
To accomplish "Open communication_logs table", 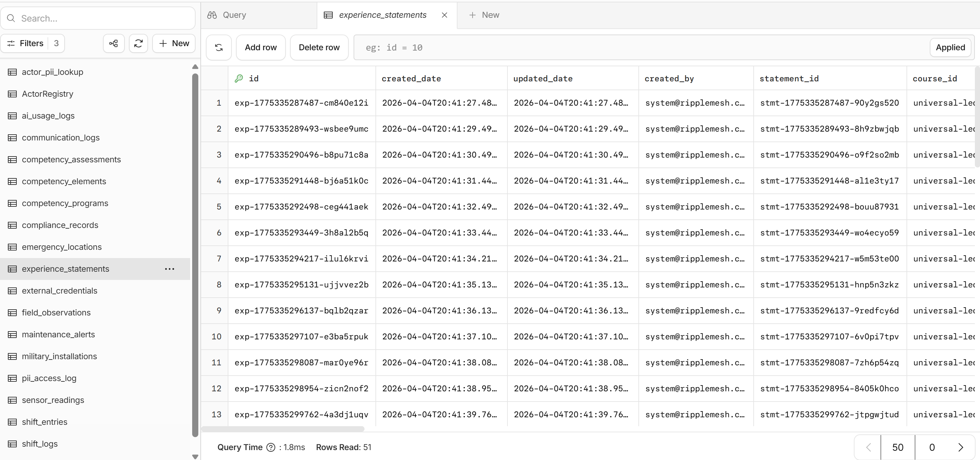I will (x=95, y=138).
